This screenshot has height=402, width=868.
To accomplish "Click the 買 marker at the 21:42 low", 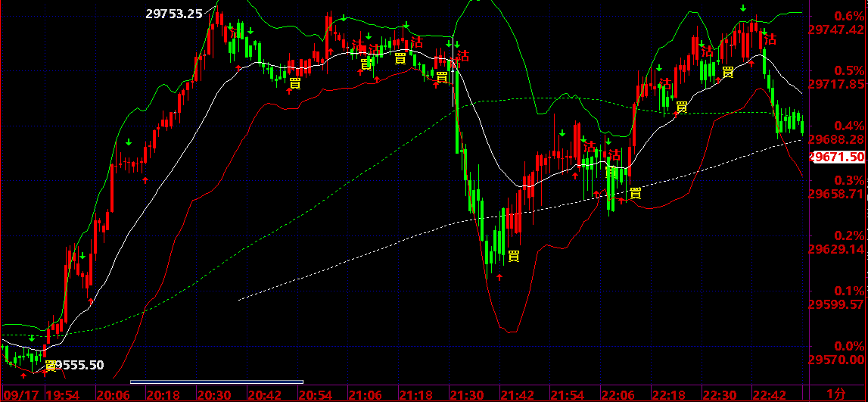I will tap(514, 256).
